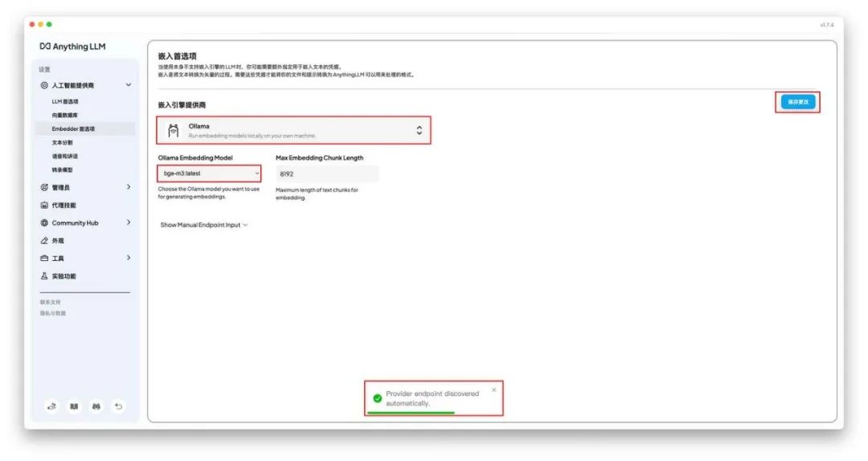Open the bge-m3:latest model dropdown

pos(209,173)
